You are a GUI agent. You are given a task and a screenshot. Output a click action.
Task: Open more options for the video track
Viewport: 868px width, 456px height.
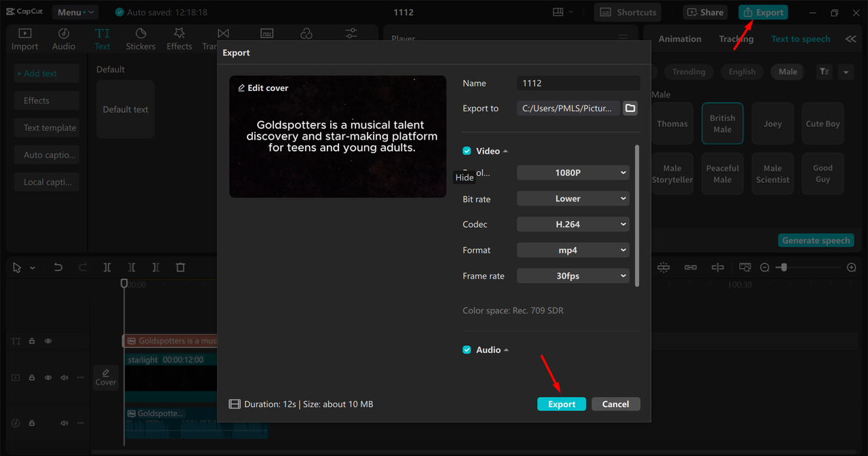81,377
